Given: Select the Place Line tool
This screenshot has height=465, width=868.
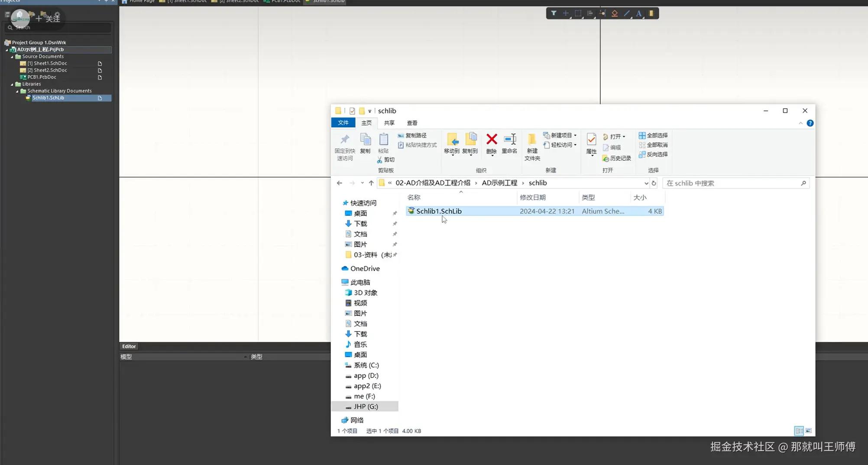Looking at the screenshot, I should (627, 13).
